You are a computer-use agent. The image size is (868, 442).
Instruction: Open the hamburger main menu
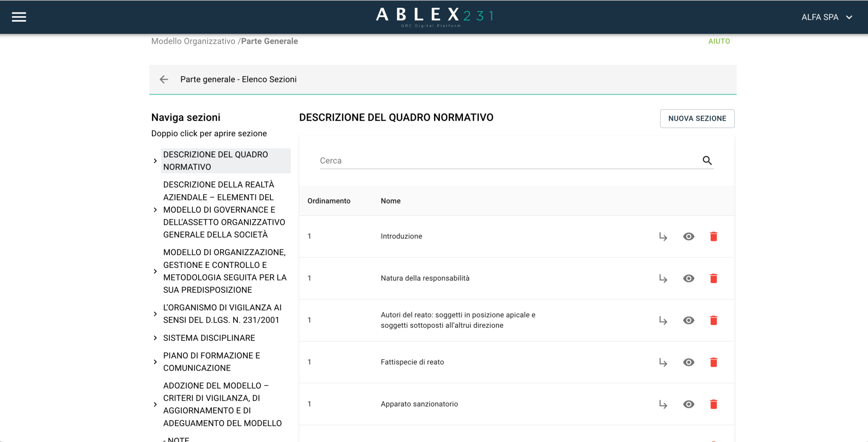pos(19,17)
